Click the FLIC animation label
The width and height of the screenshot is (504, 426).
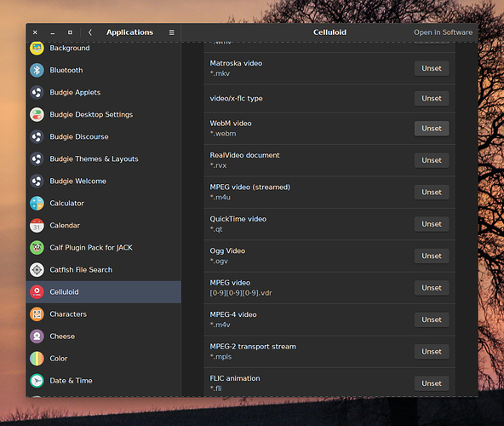[235, 378]
